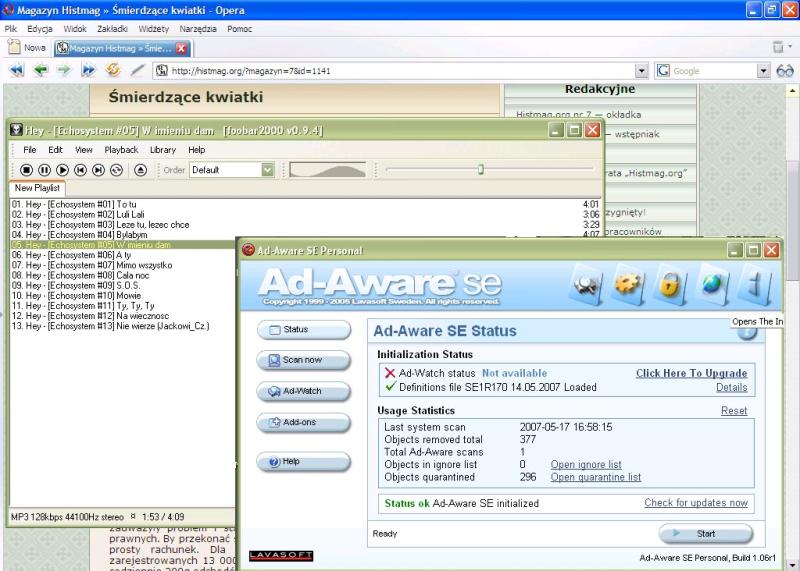Screen dimensions: 800x571
Task: Click the foobar2000 seek bar
Action: coord(489,169)
